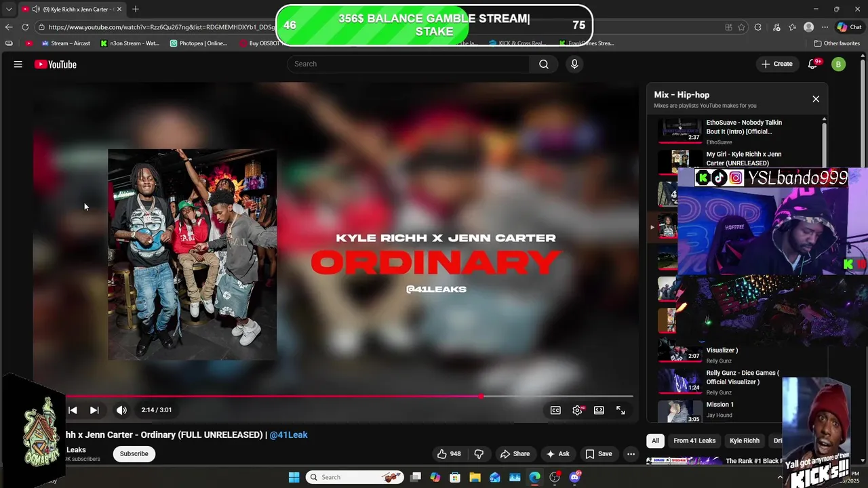This screenshot has width=868, height=488.
Task: Reload the page with refresh icon
Action: tap(25, 27)
